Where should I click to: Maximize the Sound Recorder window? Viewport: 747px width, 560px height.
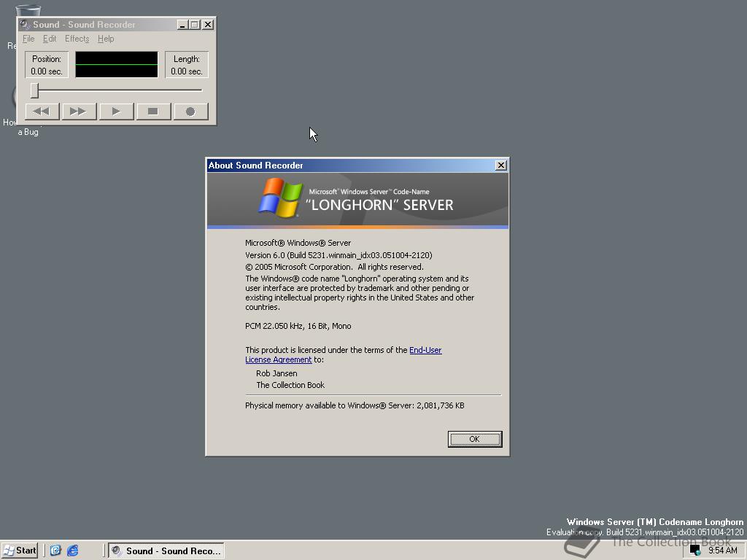pos(194,24)
